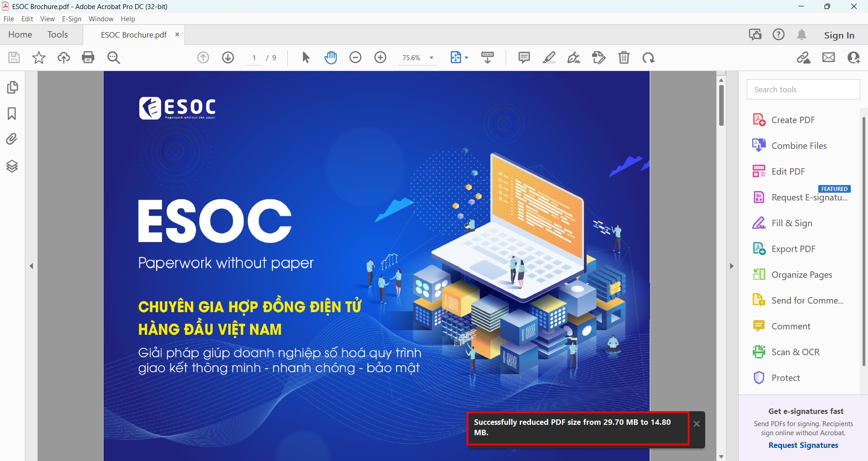The image size is (868, 461).
Task: Dismiss the PDF size reduced notification
Action: tap(697, 424)
